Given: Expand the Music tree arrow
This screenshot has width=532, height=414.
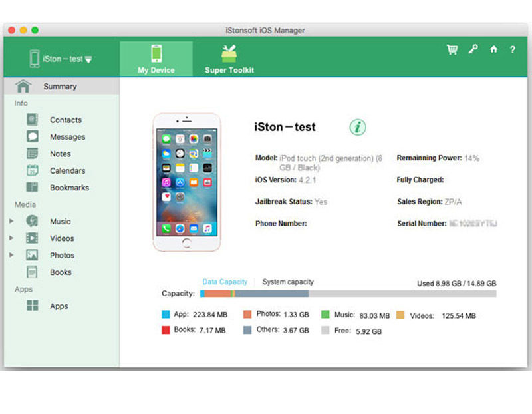Looking at the screenshot, I should pos(11,221).
